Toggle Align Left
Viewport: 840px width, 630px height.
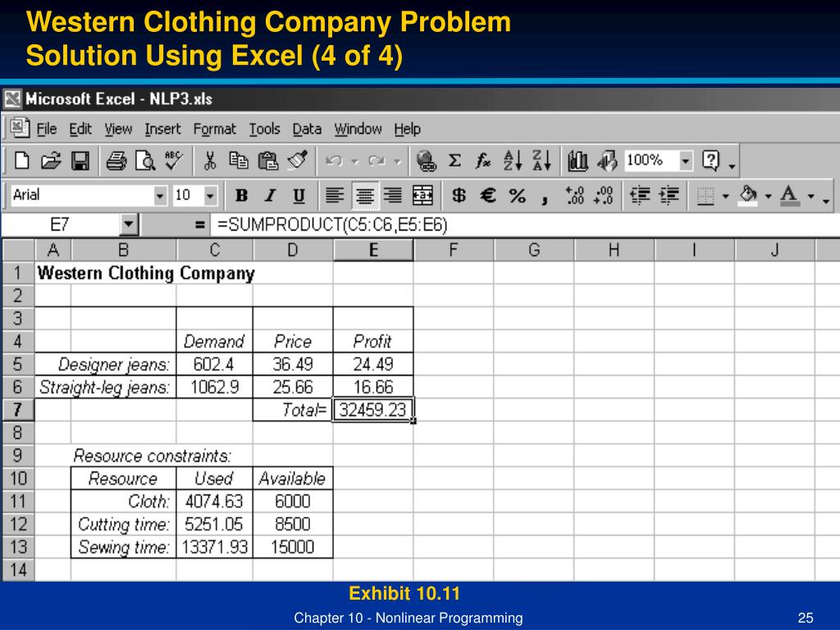tap(335, 195)
